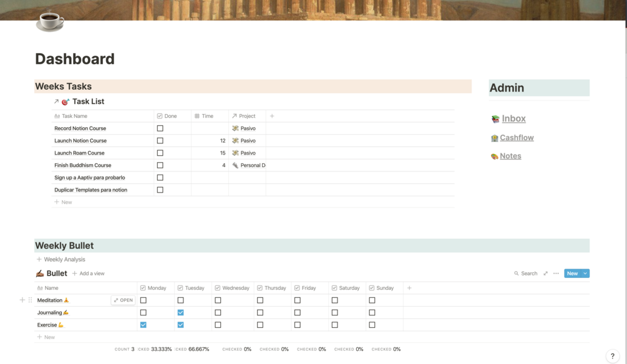Add a new column in Task List table

(272, 116)
